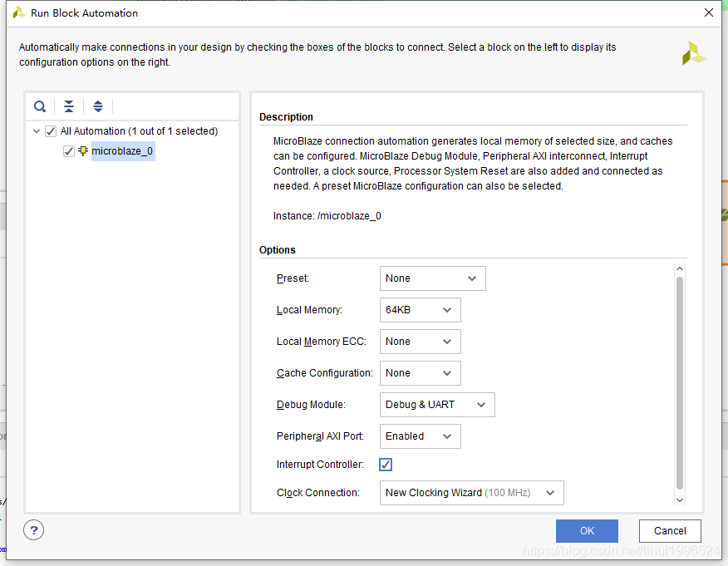Toggle the All Automation checkbox

click(51, 131)
